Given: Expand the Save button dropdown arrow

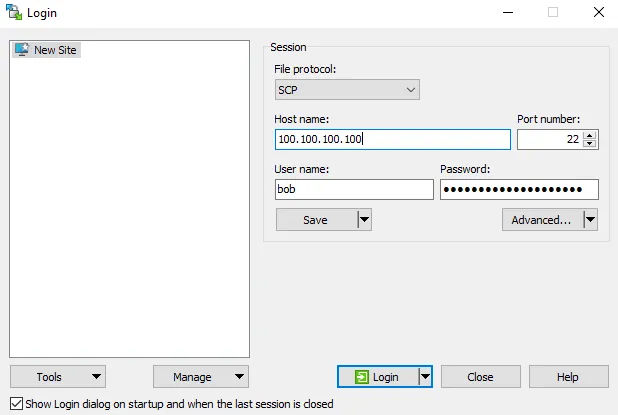Looking at the screenshot, I should pos(364,220).
